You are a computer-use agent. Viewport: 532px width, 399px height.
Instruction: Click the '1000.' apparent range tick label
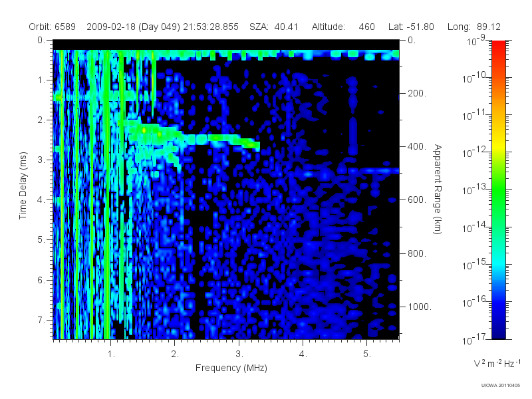420,307
